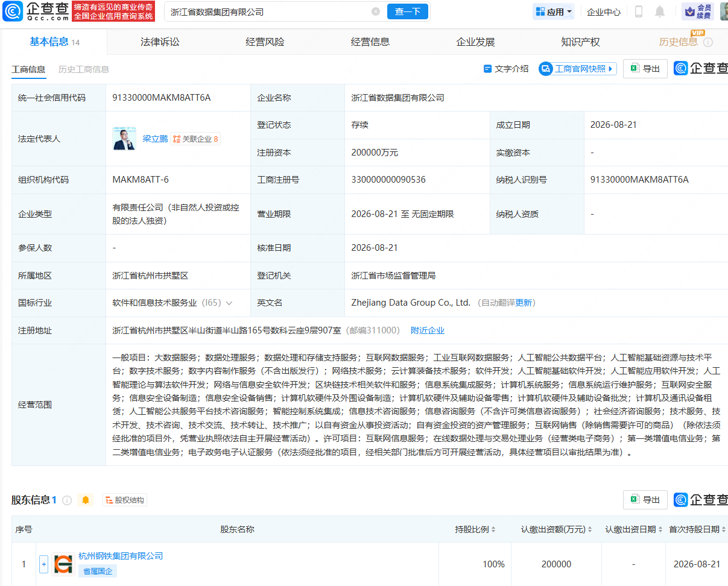Viewport: 728px width, 586px height.
Task: Click the 存续 registration status value
Action: (x=359, y=125)
